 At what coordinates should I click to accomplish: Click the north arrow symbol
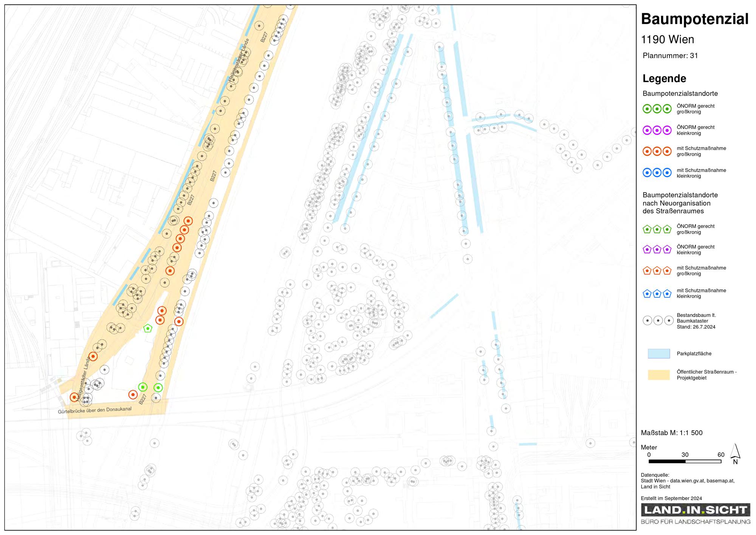tap(735, 454)
